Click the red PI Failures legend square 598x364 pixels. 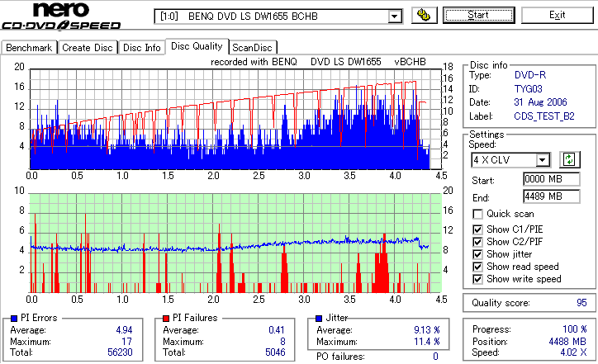[x=166, y=319]
